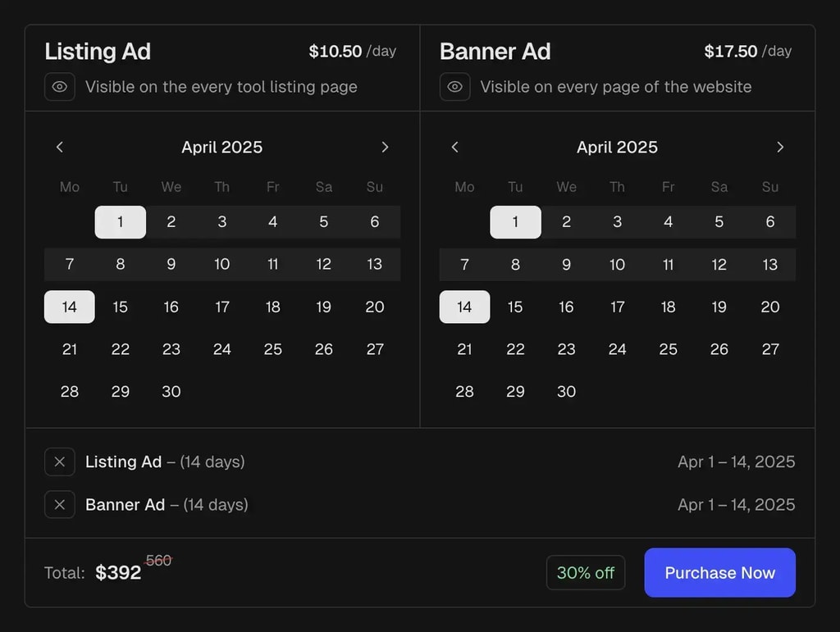Click the Purchase Now button
The image size is (840, 632).
[x=719, y=573]
